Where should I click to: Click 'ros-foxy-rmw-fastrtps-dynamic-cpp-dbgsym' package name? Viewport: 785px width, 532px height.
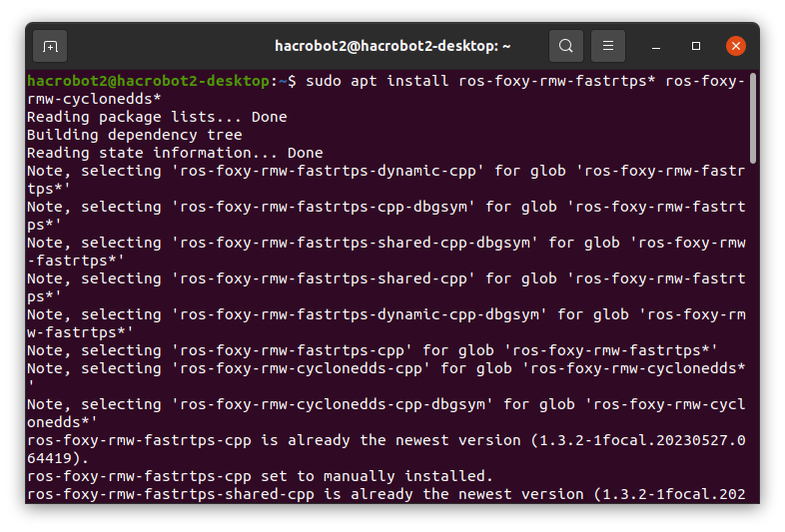360,314
